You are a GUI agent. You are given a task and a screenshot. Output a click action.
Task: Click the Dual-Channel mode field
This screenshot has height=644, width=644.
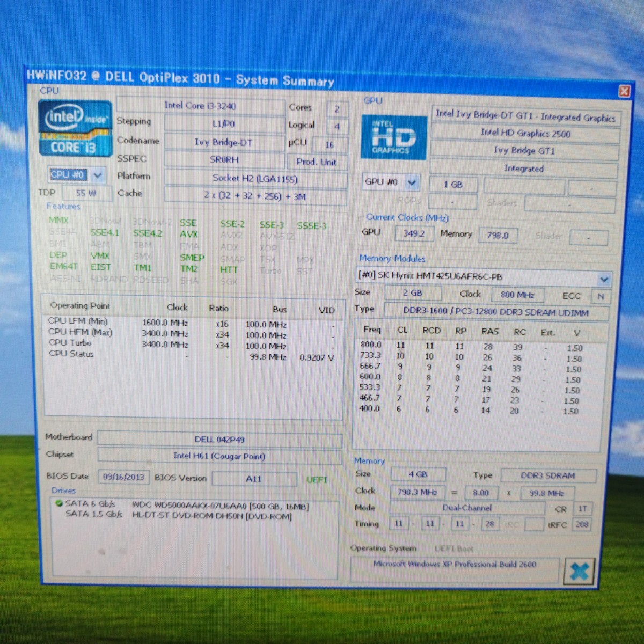pyautogui.click(x=467, y=508)
